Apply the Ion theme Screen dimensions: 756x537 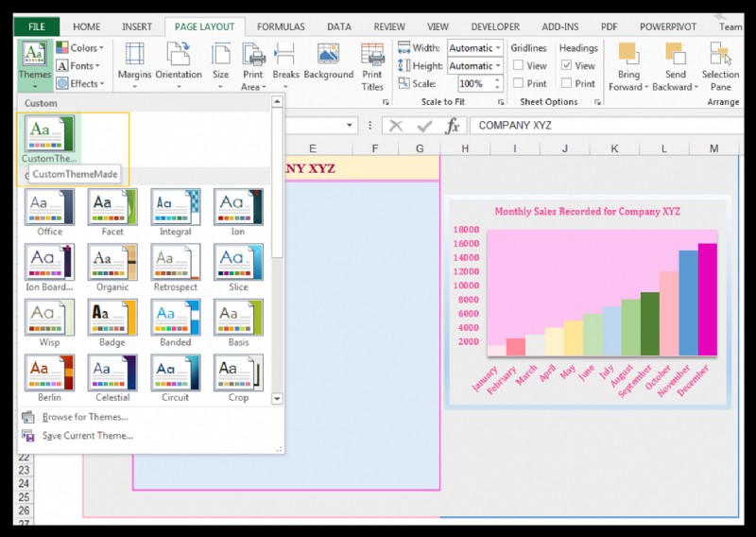tap(238, 213)
